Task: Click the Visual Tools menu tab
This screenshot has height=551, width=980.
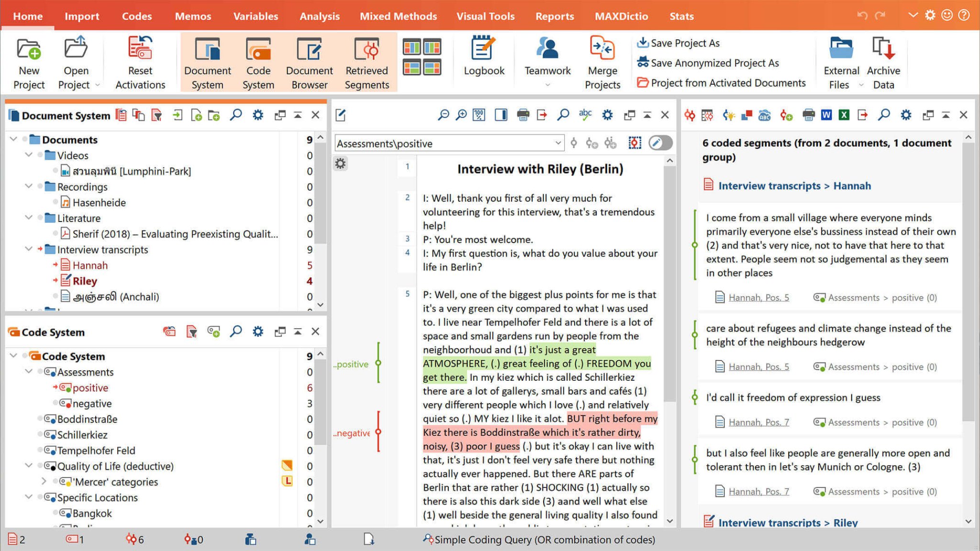Action: 485,16
